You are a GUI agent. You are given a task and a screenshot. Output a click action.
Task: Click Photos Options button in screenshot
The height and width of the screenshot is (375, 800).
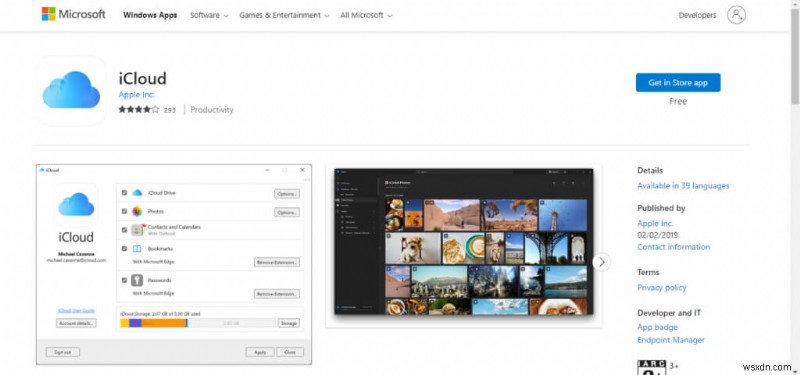[287, 212]
